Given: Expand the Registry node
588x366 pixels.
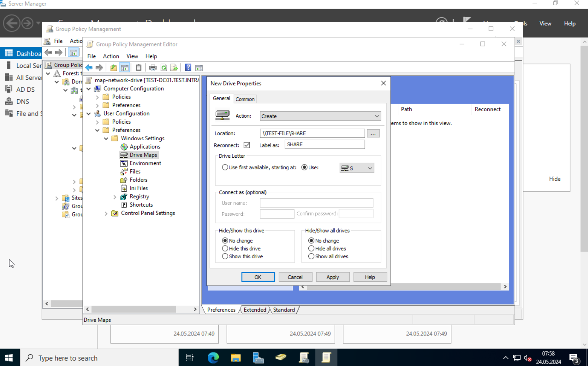Looking at the screenshot, I should (115, 197).
